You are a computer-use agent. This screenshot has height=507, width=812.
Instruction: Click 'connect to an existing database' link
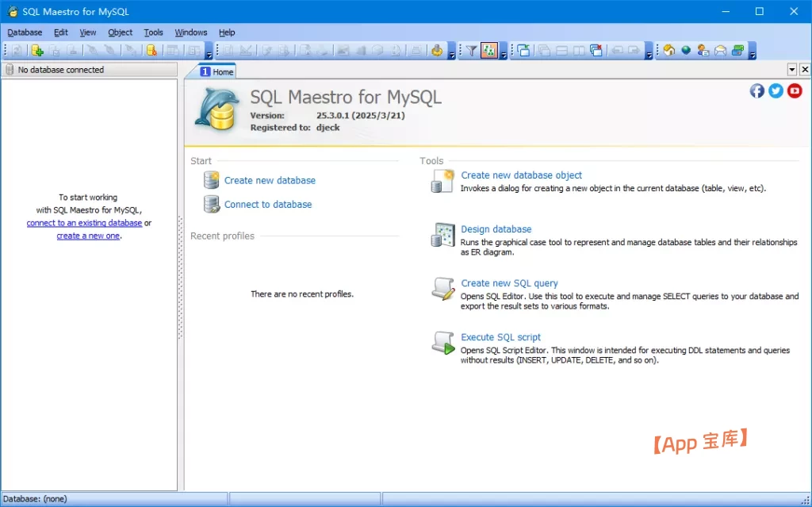coord(84,223)
